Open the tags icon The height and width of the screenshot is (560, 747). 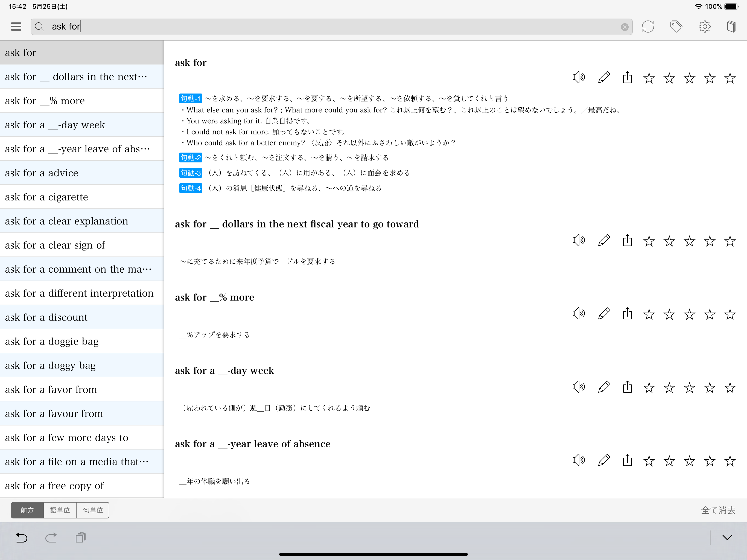pyautogui.click(x=676, y=26)
